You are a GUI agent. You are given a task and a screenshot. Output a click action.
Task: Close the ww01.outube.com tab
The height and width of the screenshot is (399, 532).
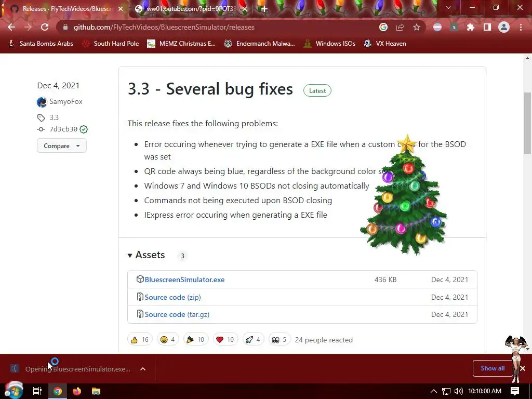pos(245,9)
